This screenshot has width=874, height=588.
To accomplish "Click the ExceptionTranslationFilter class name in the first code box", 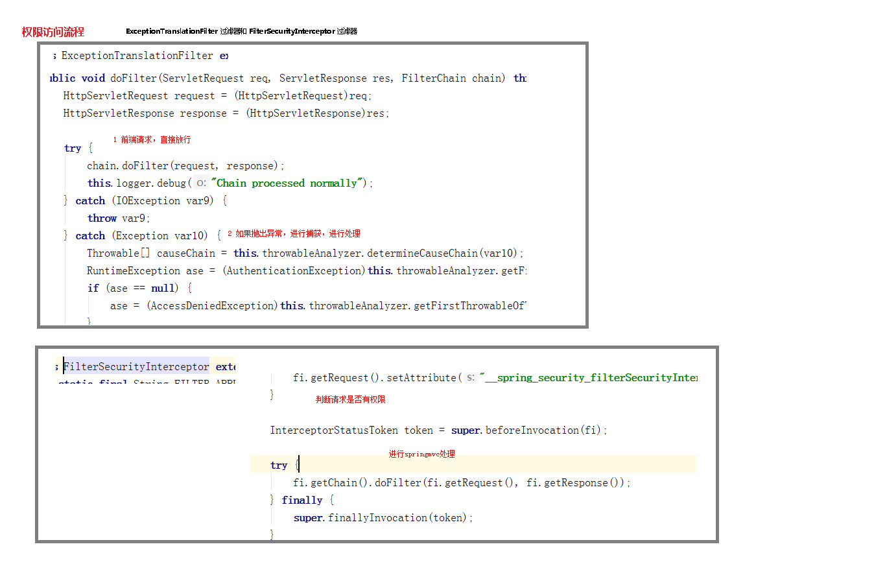I will click(x=137, y=56).
